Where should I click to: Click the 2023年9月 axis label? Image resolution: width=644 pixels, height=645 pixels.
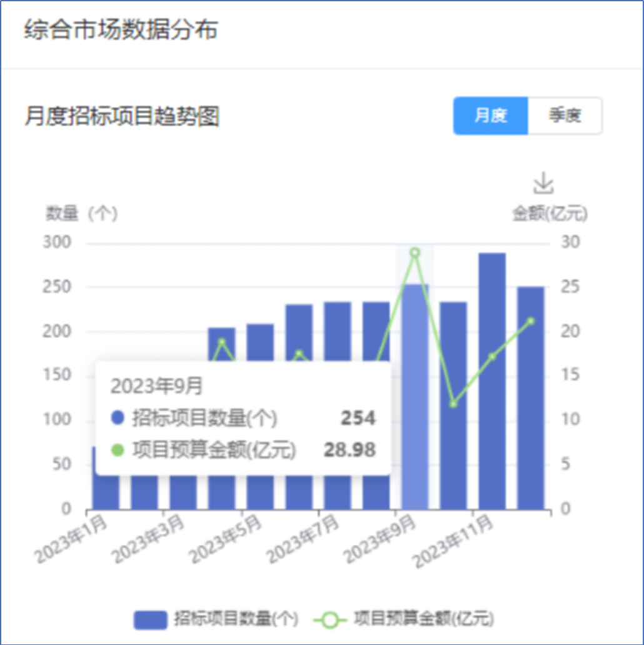click(380, 539)
